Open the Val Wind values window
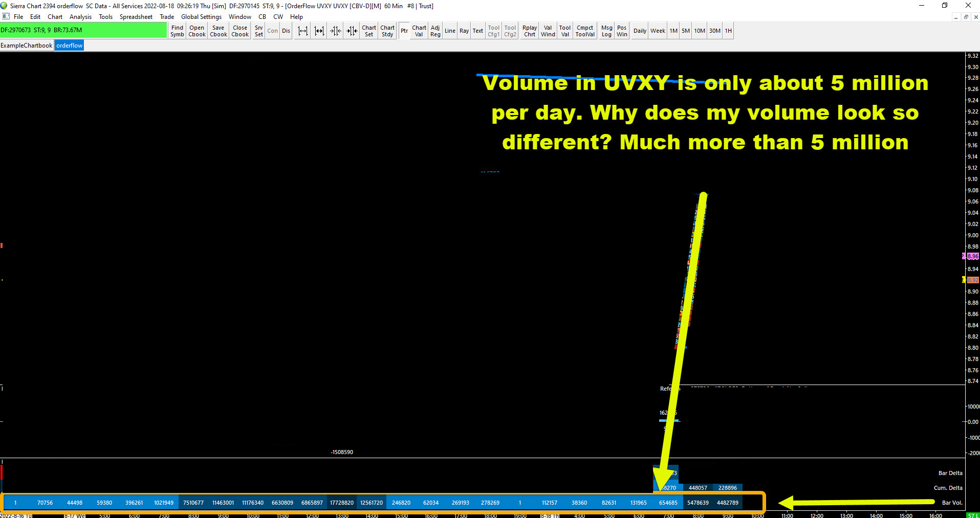980x518 pixels. pyautogui.click(x=548, y=31)
